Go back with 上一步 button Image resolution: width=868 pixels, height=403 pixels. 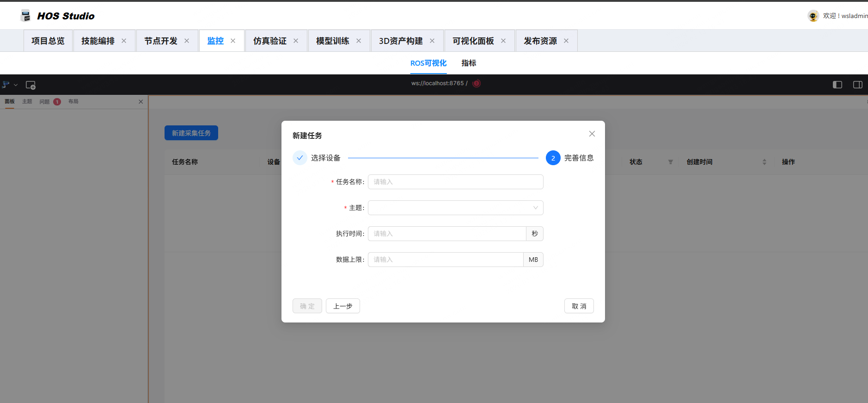pyautogui.click(x=343, y=306)
